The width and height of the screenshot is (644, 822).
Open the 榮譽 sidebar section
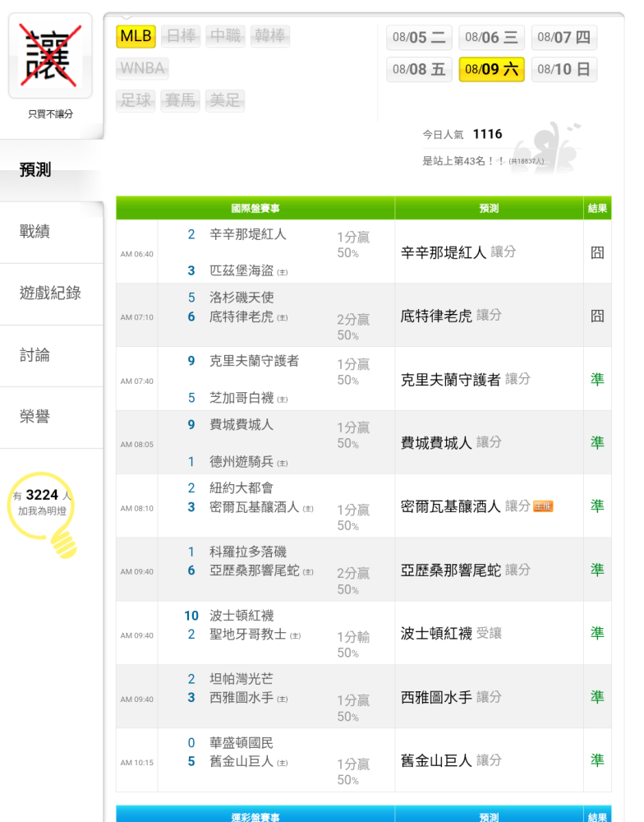tap(34, 417)
